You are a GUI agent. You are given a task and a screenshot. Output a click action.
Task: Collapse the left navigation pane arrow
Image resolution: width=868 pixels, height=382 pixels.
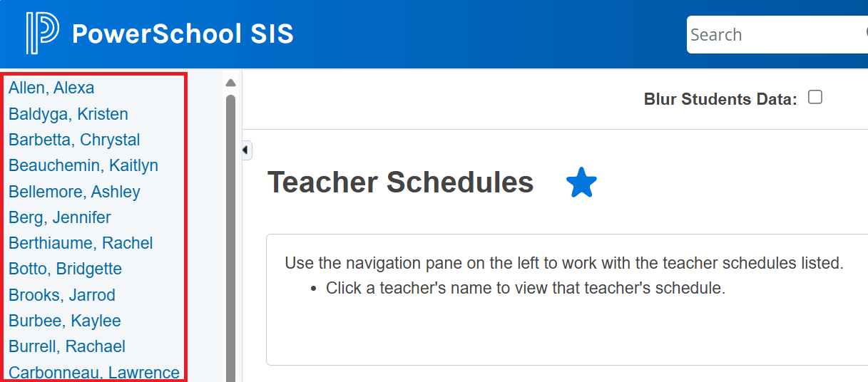(x=246, y=150)
